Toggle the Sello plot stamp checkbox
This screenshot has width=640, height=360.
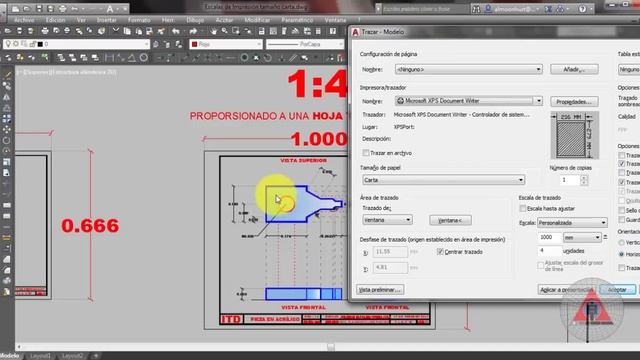click(x=622, y=210)
